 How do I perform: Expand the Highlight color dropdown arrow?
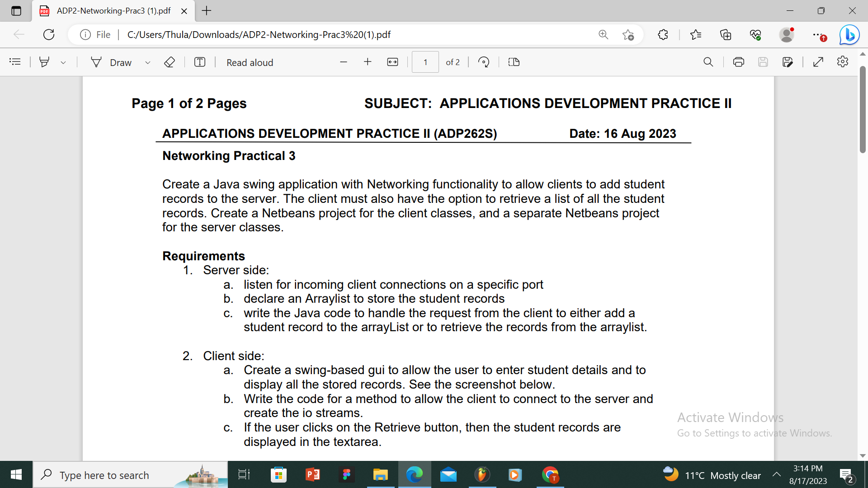pyautogui.click(x=63, y=62)
